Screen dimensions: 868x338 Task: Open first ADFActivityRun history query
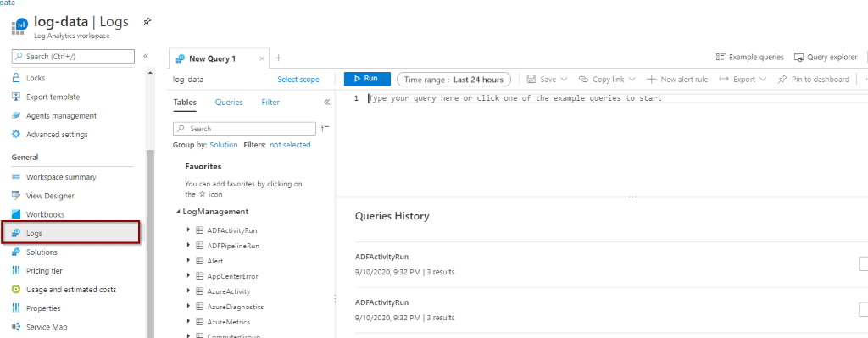click(381, 257)
